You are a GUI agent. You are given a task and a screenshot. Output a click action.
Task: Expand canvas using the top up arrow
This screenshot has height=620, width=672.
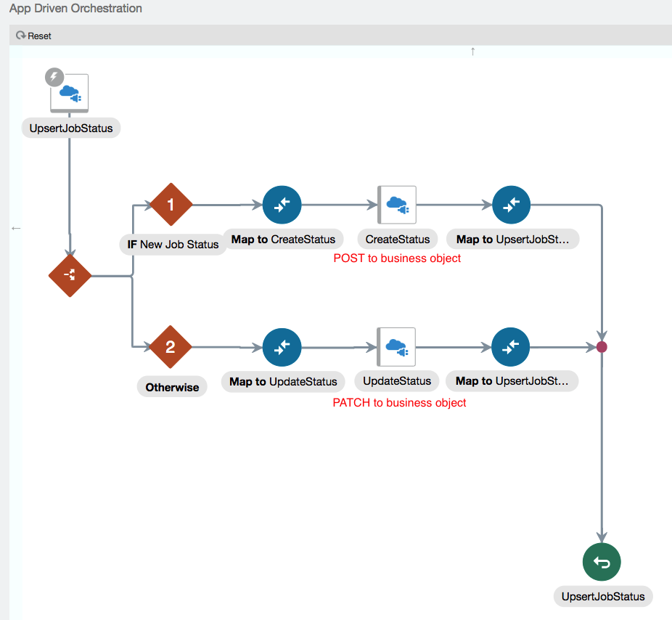tap(473, 52)
